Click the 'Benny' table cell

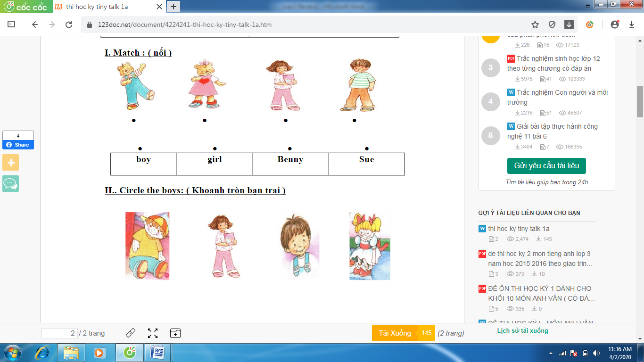click(290, 164)
